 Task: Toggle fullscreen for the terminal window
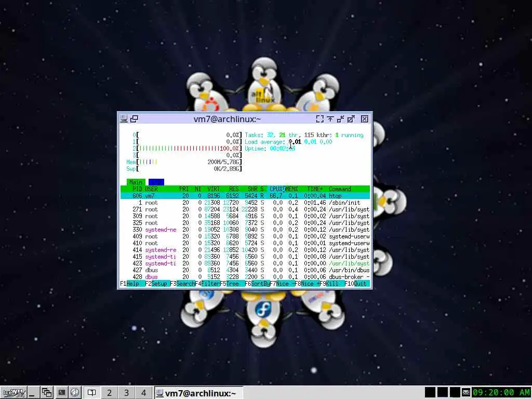click(320, 119)
